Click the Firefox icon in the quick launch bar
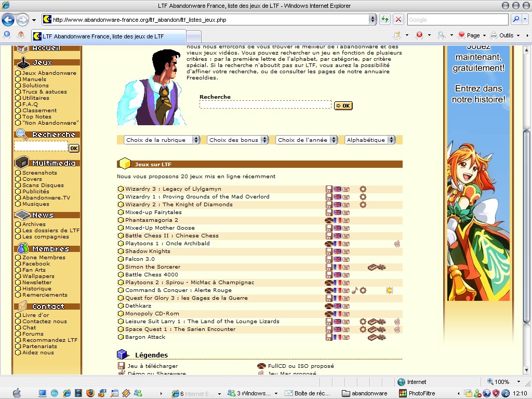The height and width of the screenshot is (399, 532). [90, 393]
